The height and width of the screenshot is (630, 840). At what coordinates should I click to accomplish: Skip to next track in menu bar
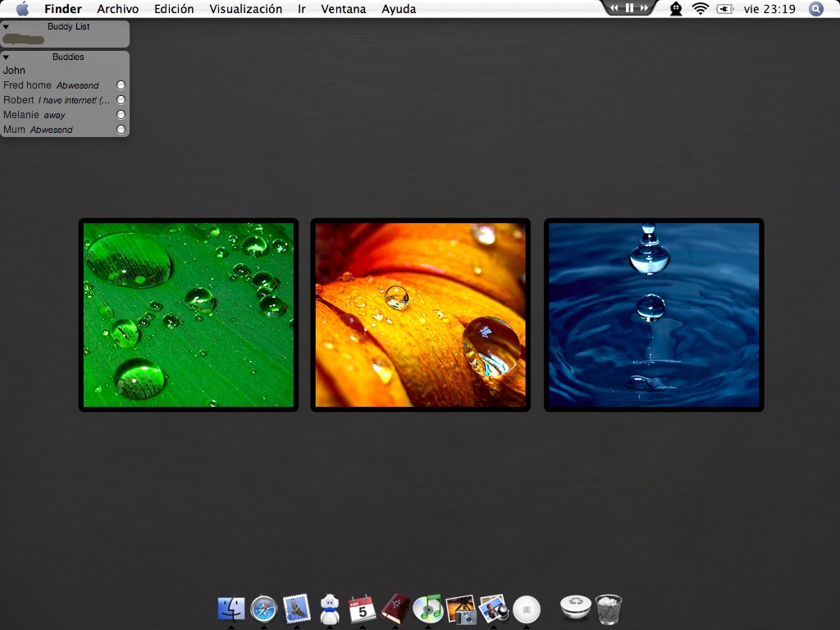pos(645,7)
